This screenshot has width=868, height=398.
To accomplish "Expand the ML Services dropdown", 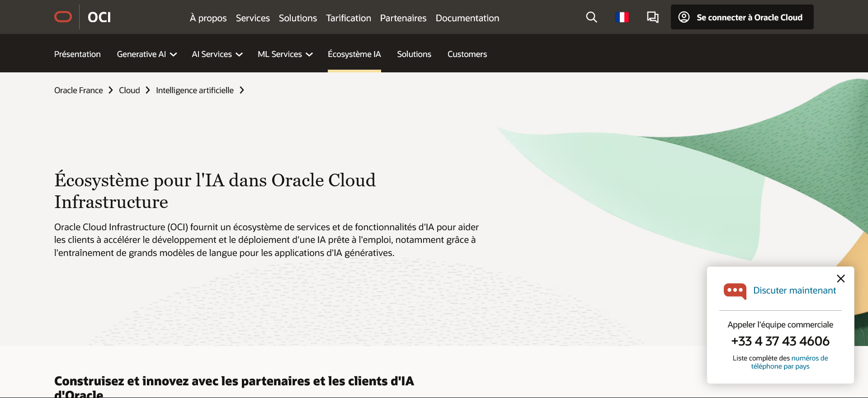I will [285, 54].
